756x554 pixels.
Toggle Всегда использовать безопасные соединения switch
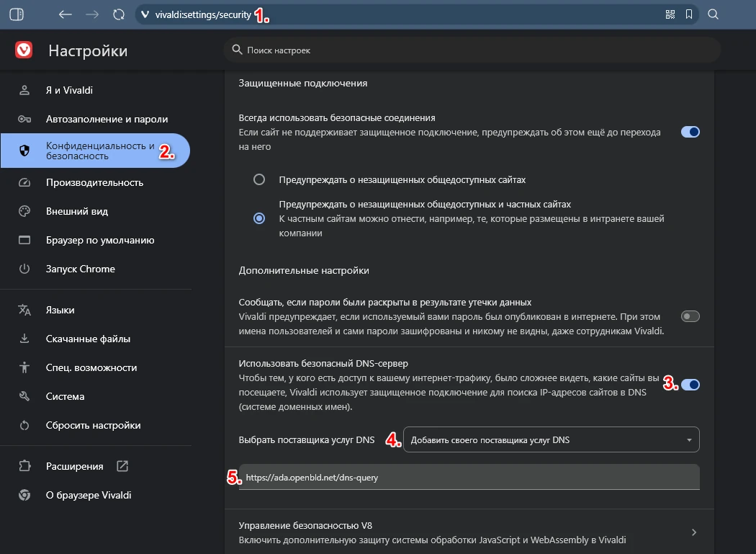690,132
